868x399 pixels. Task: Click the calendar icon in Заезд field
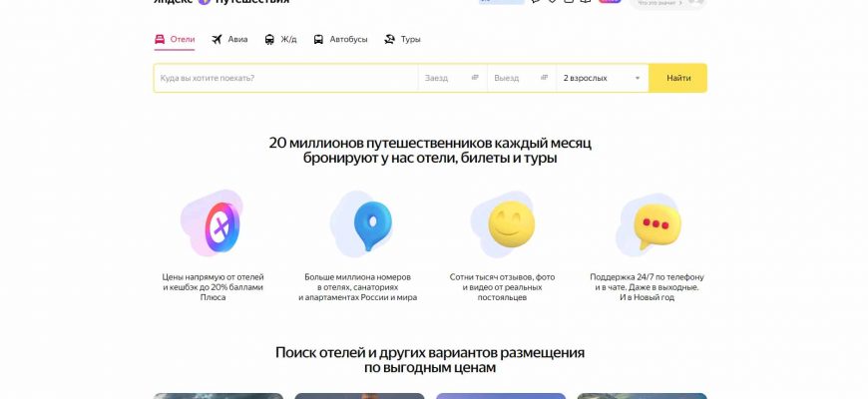[475, 78]
